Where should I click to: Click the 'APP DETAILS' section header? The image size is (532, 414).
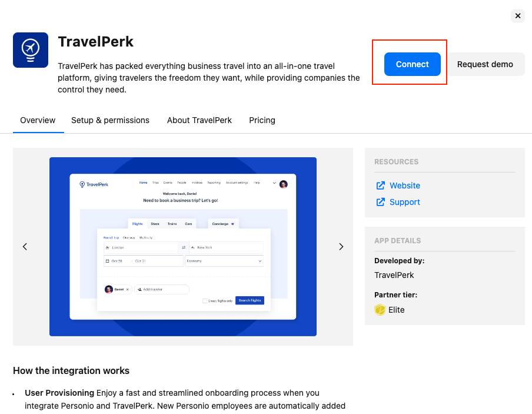point(397,241)
